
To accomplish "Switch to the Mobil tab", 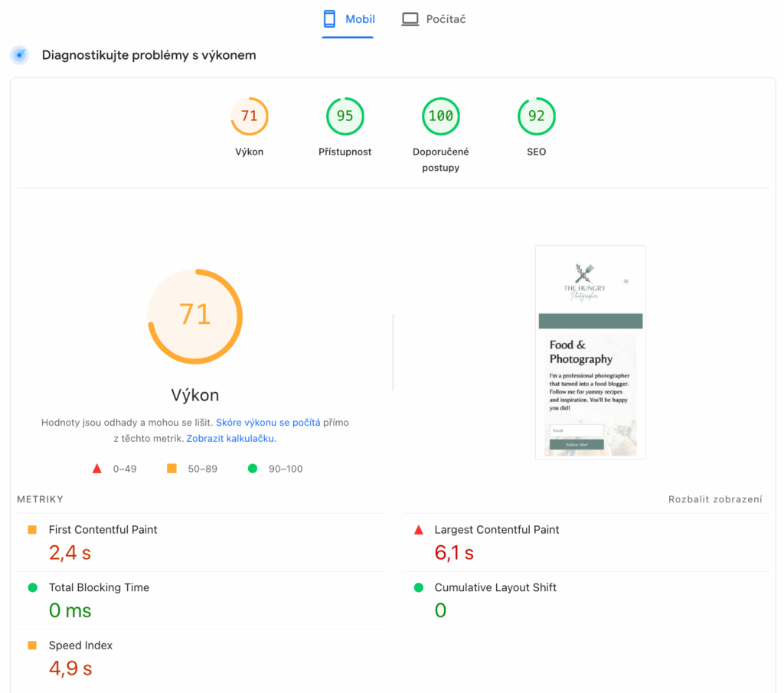I will coord(348,19).
